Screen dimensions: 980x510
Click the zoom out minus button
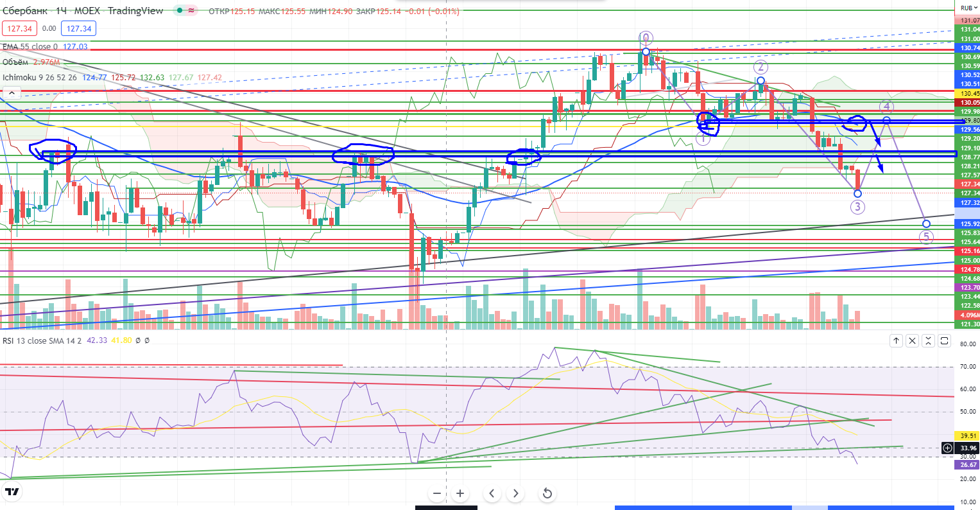pos(437,493)
